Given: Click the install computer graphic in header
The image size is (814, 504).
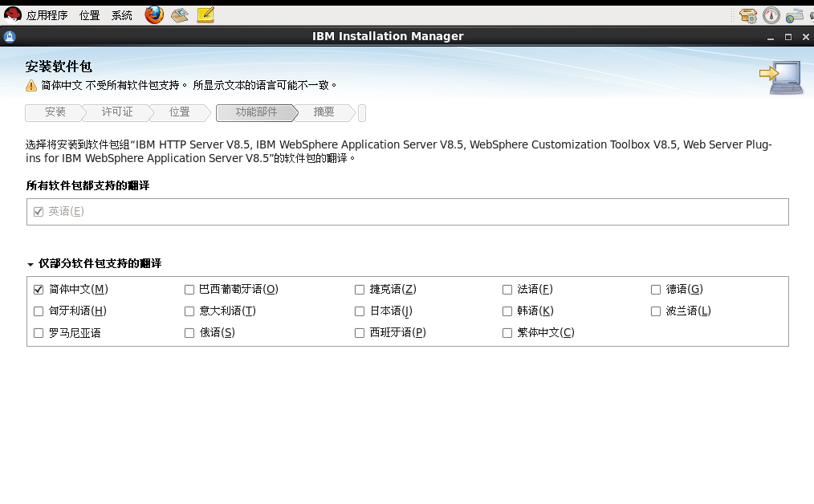Looking at the screenshot, I should (781, 77).
